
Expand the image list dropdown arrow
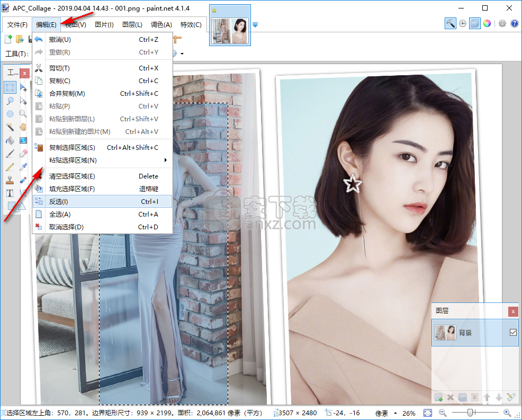pyautogui.click(x=255, y=25)
